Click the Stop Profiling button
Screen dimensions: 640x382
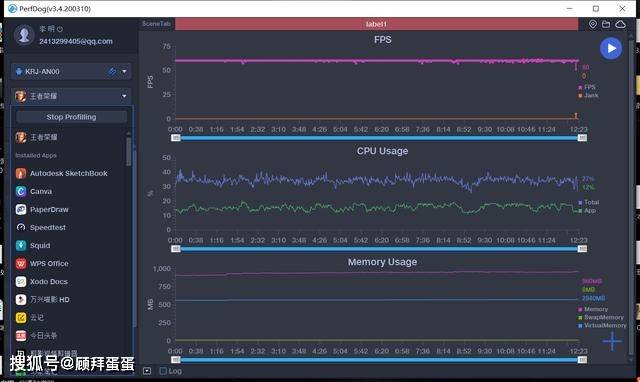pos(71,117)
